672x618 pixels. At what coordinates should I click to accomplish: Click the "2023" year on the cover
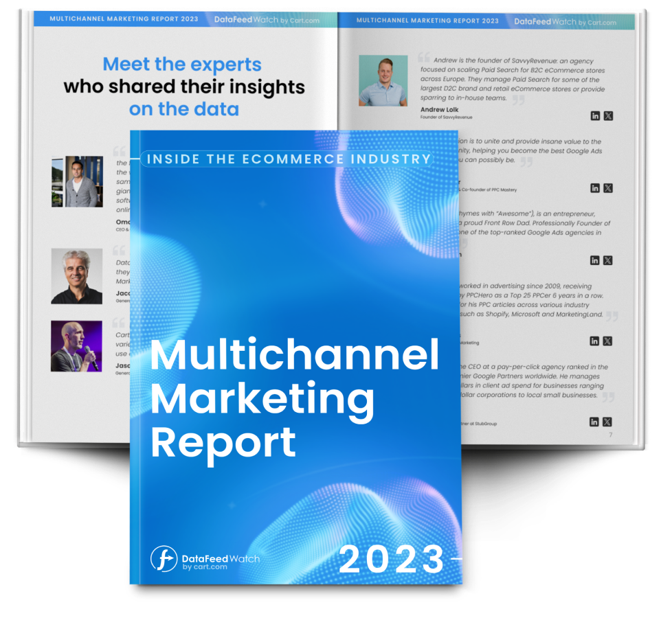pos(392,559)
